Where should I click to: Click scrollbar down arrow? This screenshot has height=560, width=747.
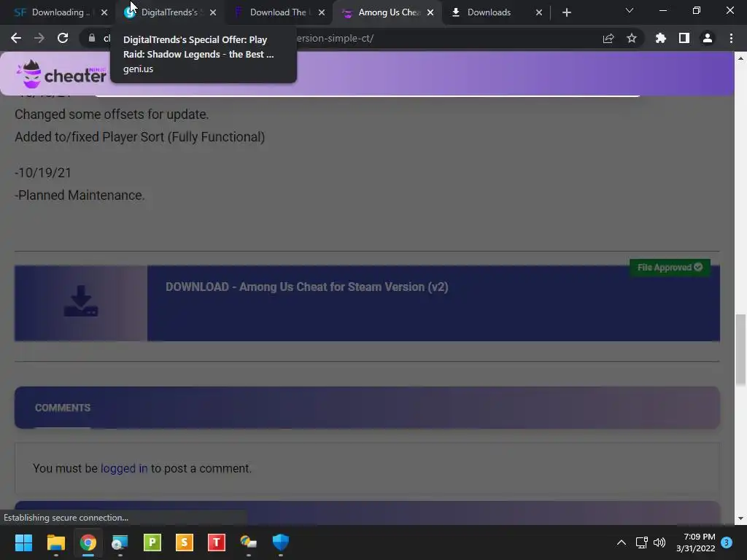tap(740, 518)
